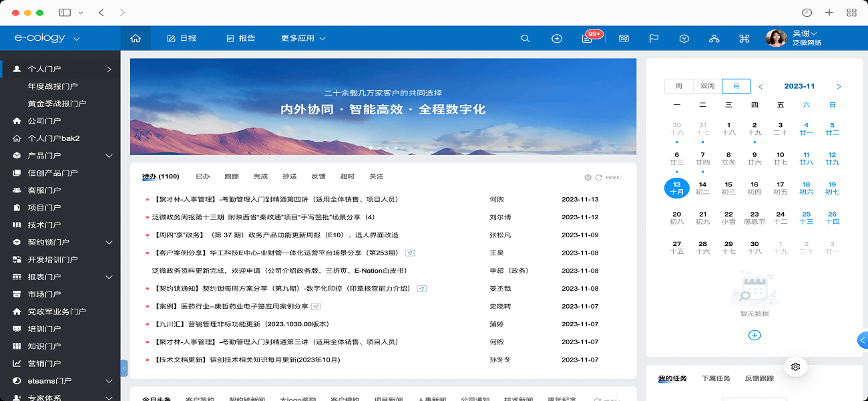Open 客服门户 in sidebar

(44, 190)
